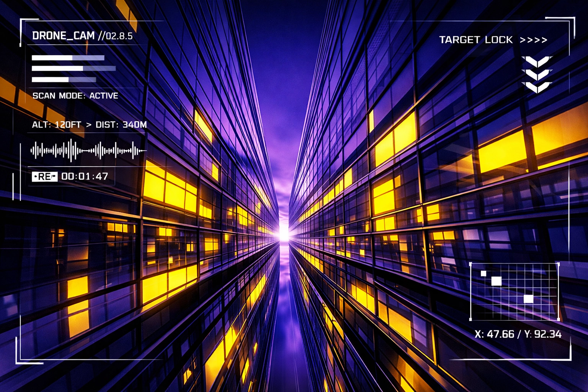Click the 00:01:47 recording timer
This screenshot has width=588, height=392.
coord(85,176)
